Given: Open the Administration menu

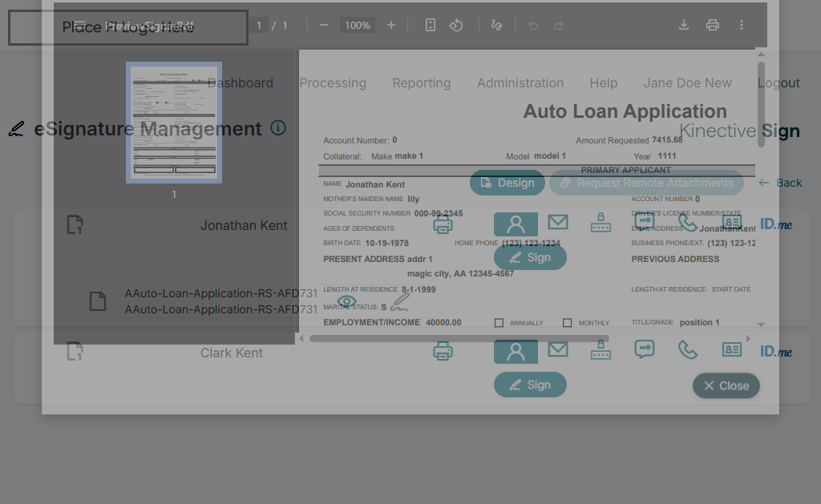Looking at the screenshot, I should (520, 83).
